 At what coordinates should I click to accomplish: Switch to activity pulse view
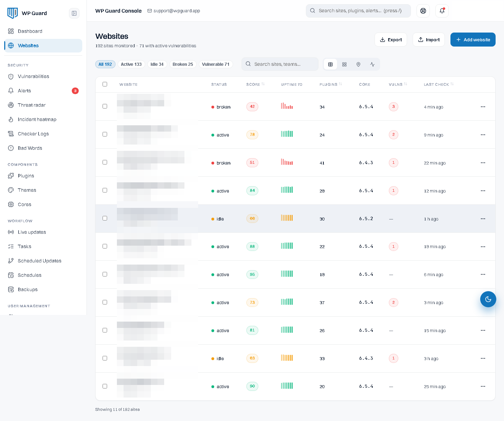(x=372, y=64)
